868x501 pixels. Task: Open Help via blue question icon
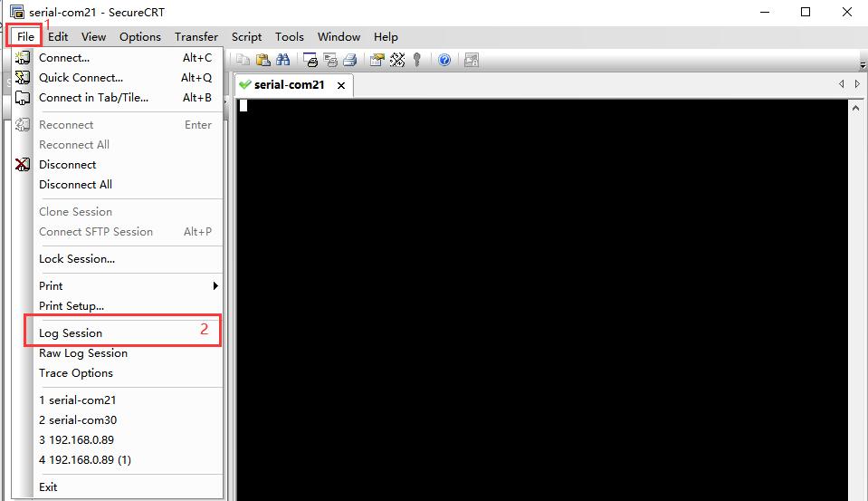click(444, 60)
